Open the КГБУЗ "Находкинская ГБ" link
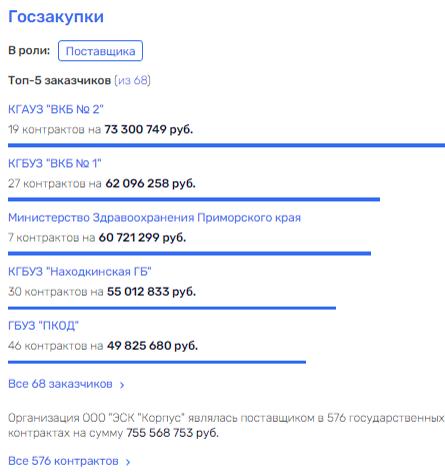This screenshot has width=445, height=472. tap(80, 272)
